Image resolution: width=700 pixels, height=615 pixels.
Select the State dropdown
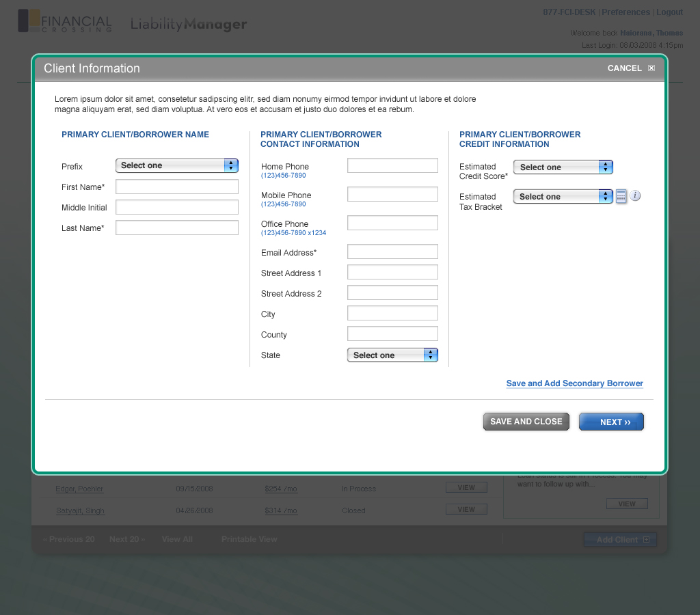tap(392, 355)
